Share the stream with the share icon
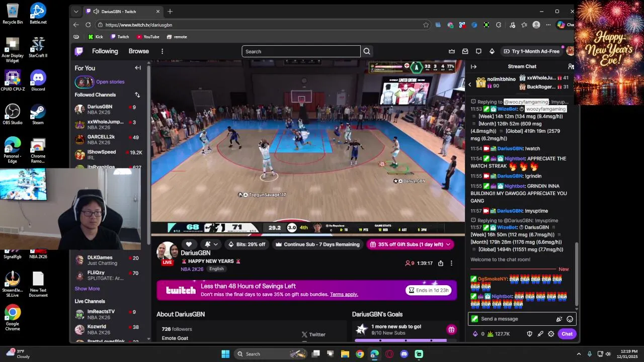644x362 pixels. click(x=441, y=263)
